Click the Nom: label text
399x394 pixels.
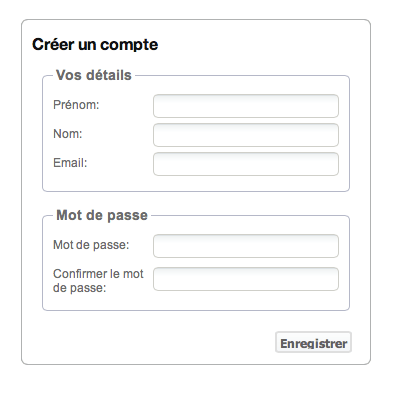68,134
